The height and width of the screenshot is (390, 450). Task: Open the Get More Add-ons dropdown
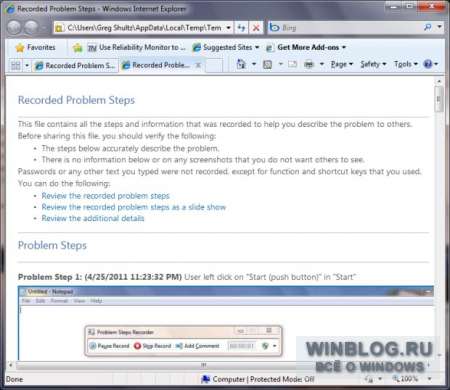[x=306, y=48]
